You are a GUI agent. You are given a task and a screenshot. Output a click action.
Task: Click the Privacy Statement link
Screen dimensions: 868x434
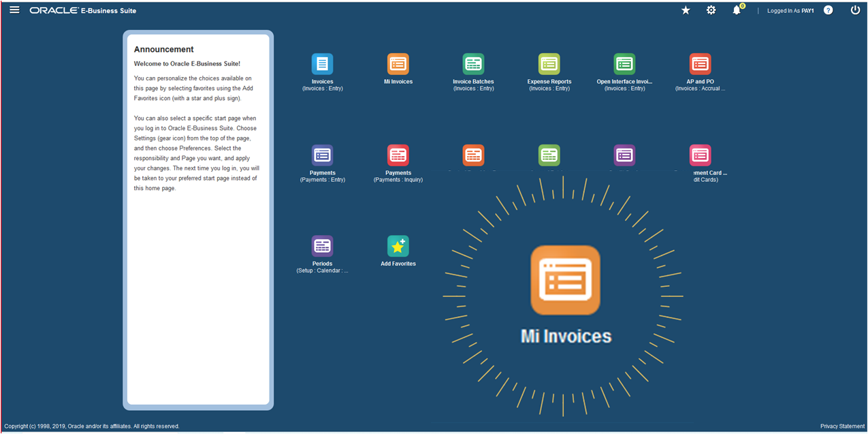(x=842, y=427)
